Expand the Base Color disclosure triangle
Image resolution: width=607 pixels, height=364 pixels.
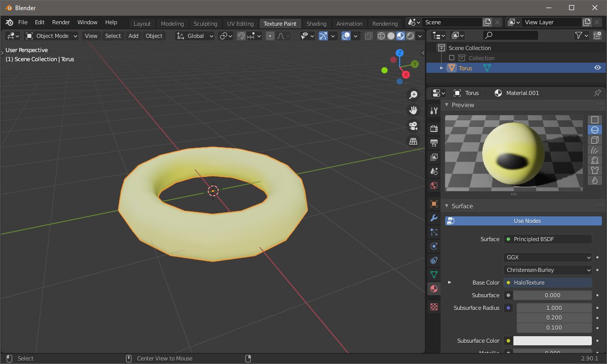coord(449,283)
